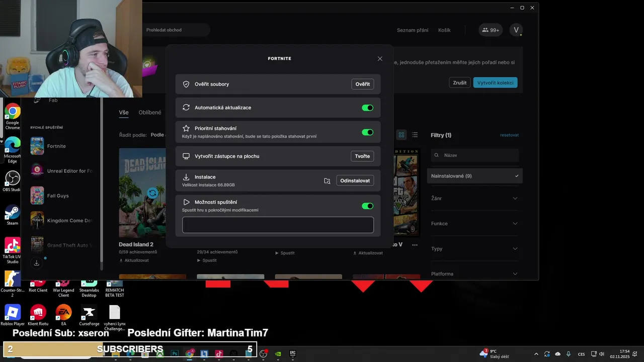
Task: Open Counter-Strike 2 desktop icon
Action: (x=13, y=285)
